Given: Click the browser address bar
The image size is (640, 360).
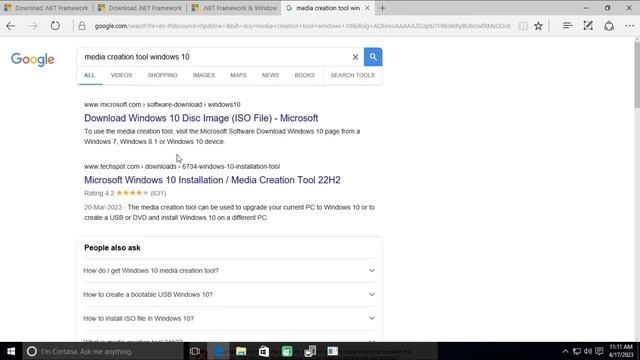Looking at the screenshot, I should coord(302,26).
